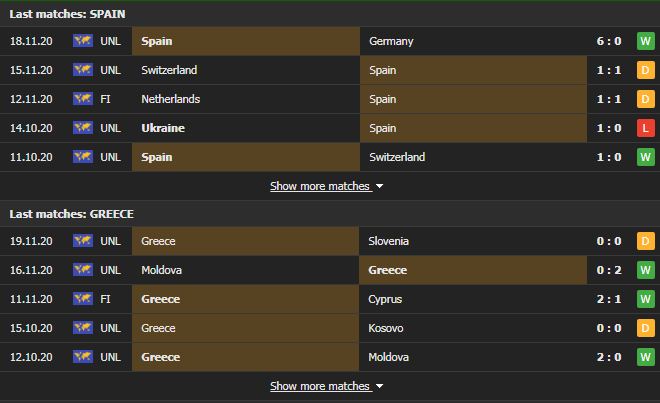
Task: Click the green W badge for Moldova vs Greece
Action: [x=645, y=270]
